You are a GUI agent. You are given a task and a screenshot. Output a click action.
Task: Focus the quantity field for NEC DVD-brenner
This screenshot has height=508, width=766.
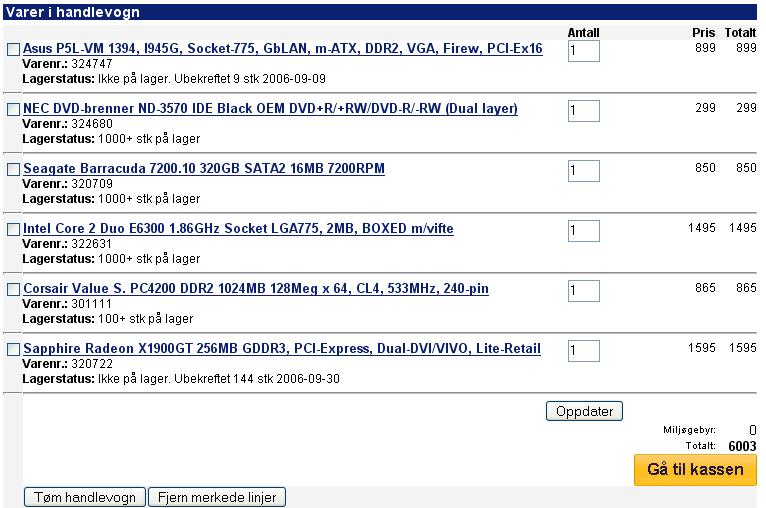point(584,111)
